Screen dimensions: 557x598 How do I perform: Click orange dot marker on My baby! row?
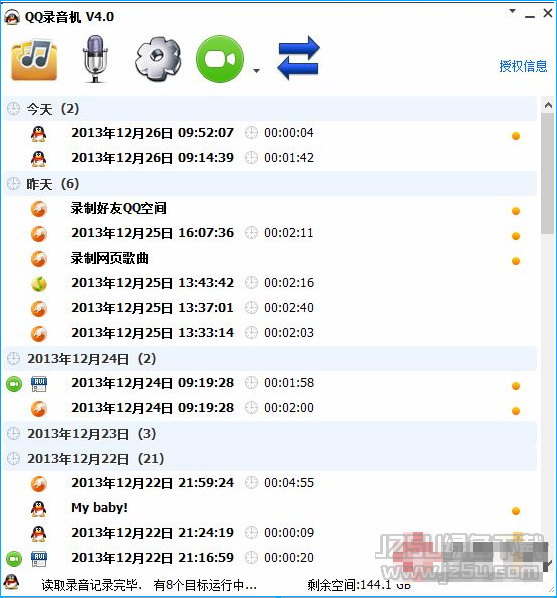pyautogui.click(x=516, y=511)
